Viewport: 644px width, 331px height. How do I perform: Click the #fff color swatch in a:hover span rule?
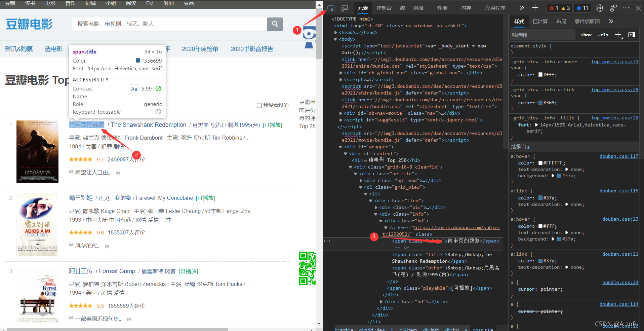[x=540, y=75]
